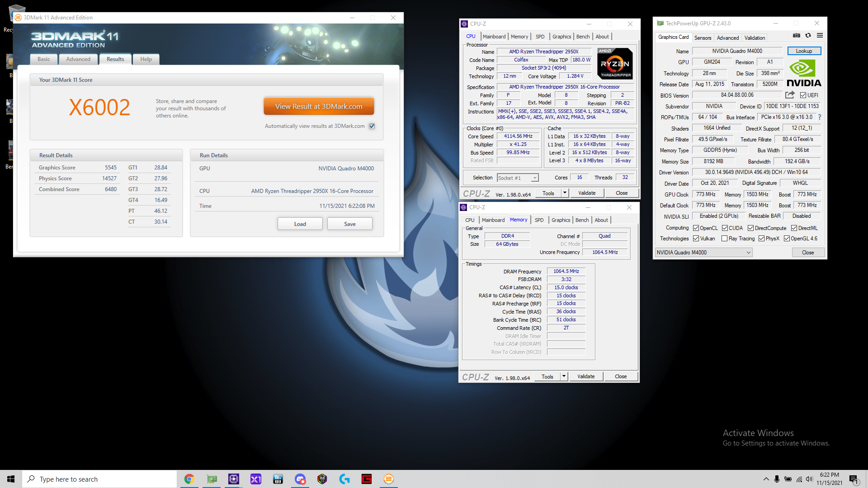The image size is (868, 488).
Task: Click the Close button in GPU-Z
Action: click(x=808, y=253)
